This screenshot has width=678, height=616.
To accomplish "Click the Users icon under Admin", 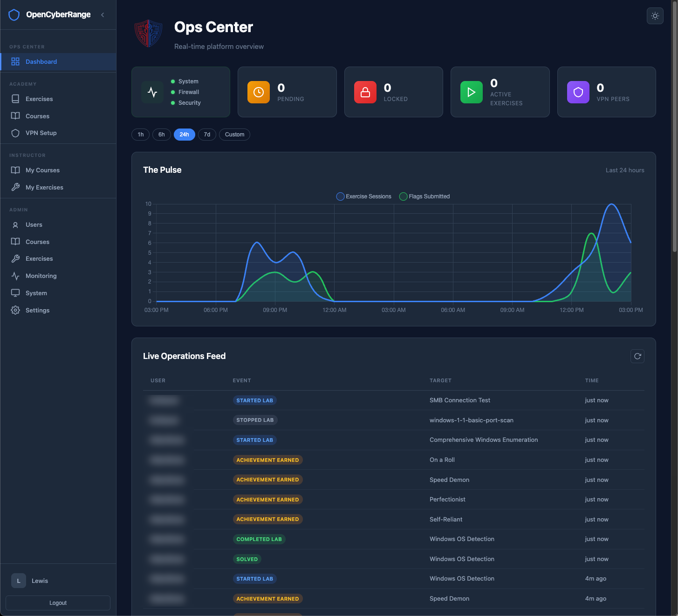I will tap(15, 224).
